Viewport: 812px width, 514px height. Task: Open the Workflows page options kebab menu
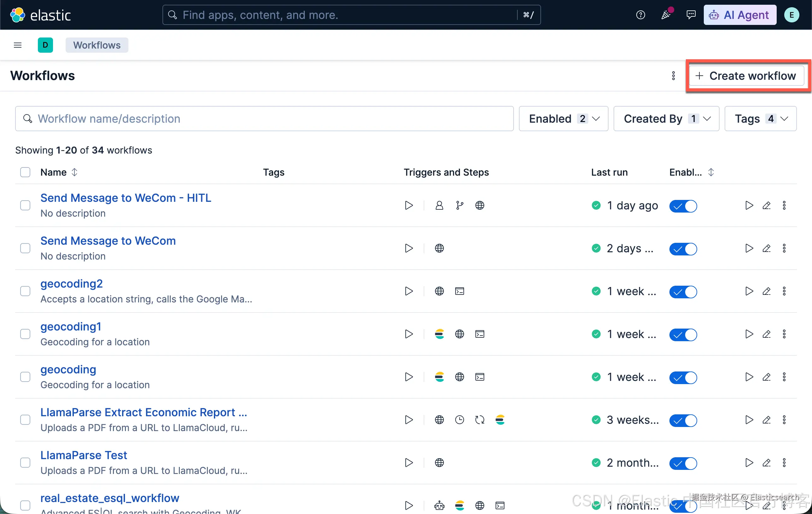pyautogui.click(x=674, y=76)
